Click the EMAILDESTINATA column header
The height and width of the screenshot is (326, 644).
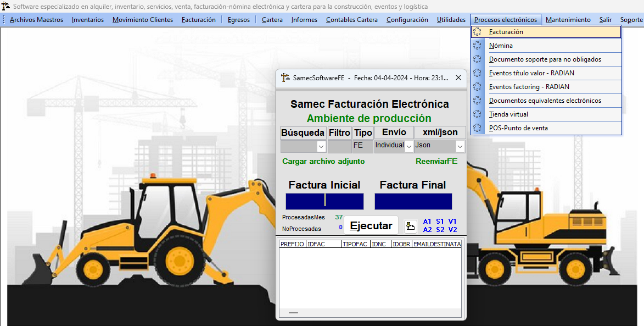[x=437, y=244]
